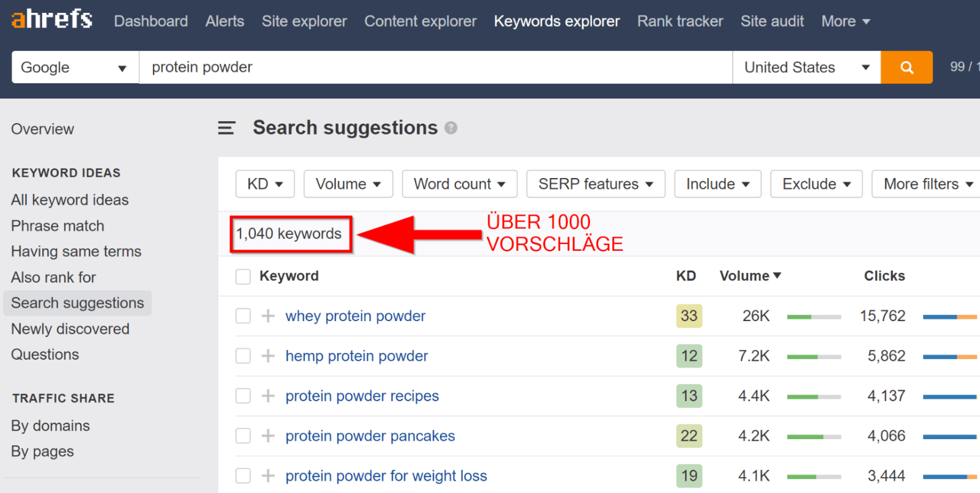Open the Google search engine dropdown
Image resolution: width=980 pixels, height=493 pixels.
tap(75, 67)
